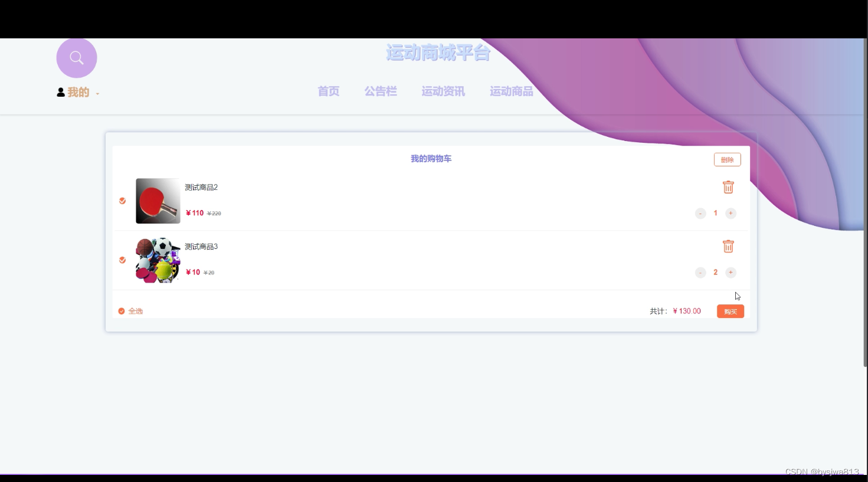This screenshot has height=482, width=868.
Task: Click the 购买 purchase button
Action: pyautogui.click(x=731, y=312)
